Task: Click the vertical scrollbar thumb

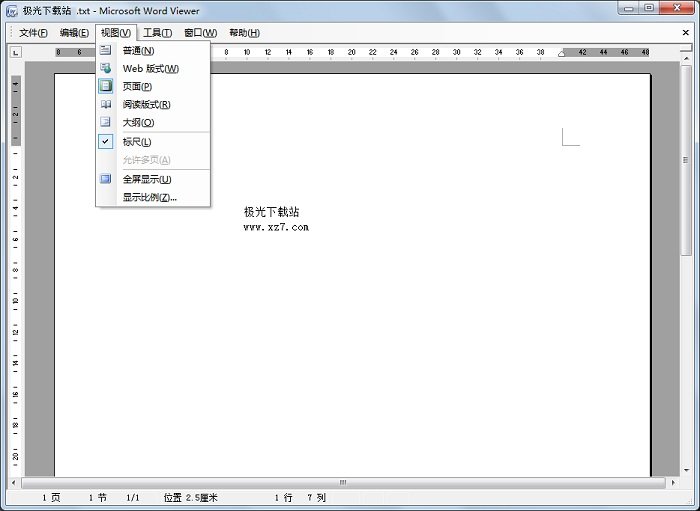Action: pyautogui.click(x=686, y=160)
